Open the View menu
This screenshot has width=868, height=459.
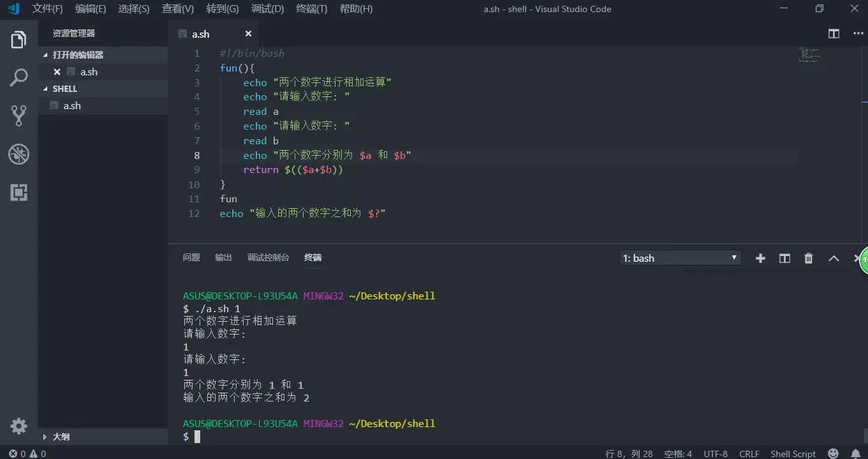(178, 9)
